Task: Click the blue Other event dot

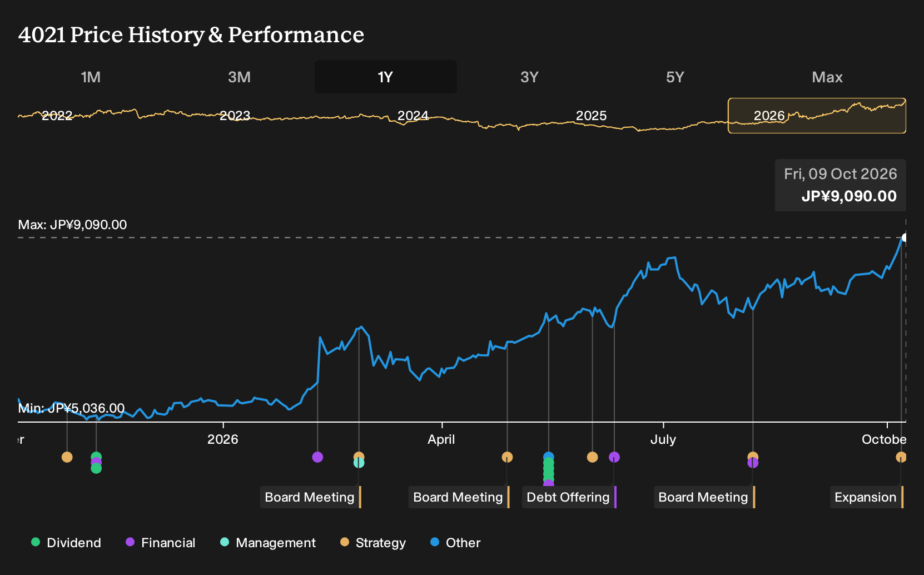Action: point(549,457)
